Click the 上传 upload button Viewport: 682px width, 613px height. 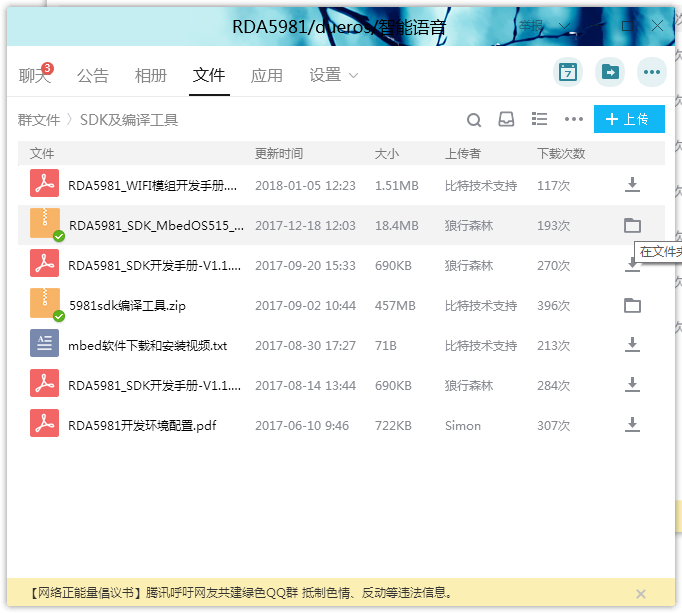click(x=629, y=119)
